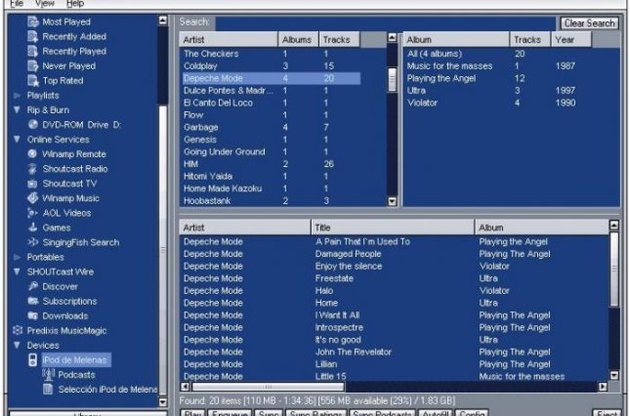The width and height of the screenshot is (630, 416).
Task: Select the Winamp Music icon
Action: click(33, 198)
